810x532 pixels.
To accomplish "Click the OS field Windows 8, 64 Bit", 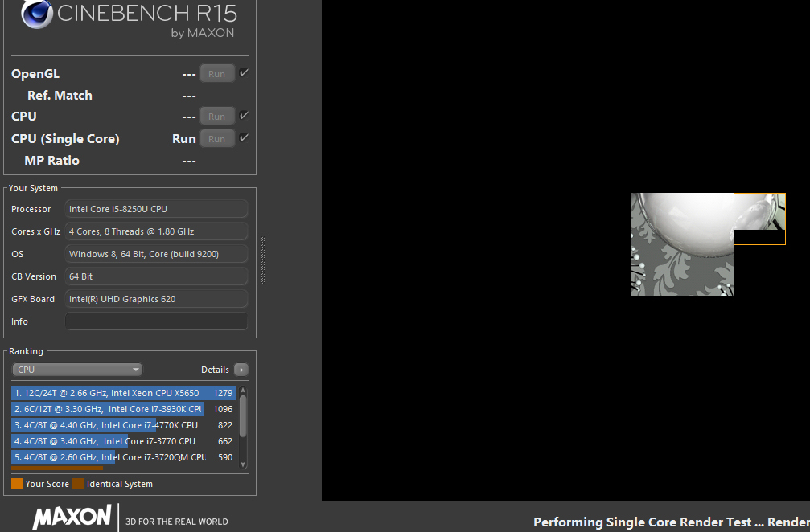I will 156,253.
